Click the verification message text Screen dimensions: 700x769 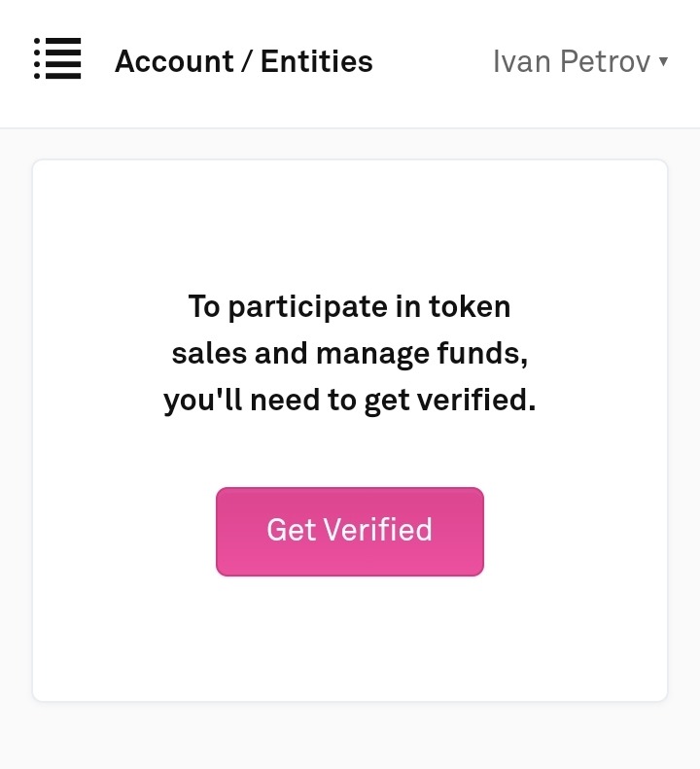coord(349,354)
